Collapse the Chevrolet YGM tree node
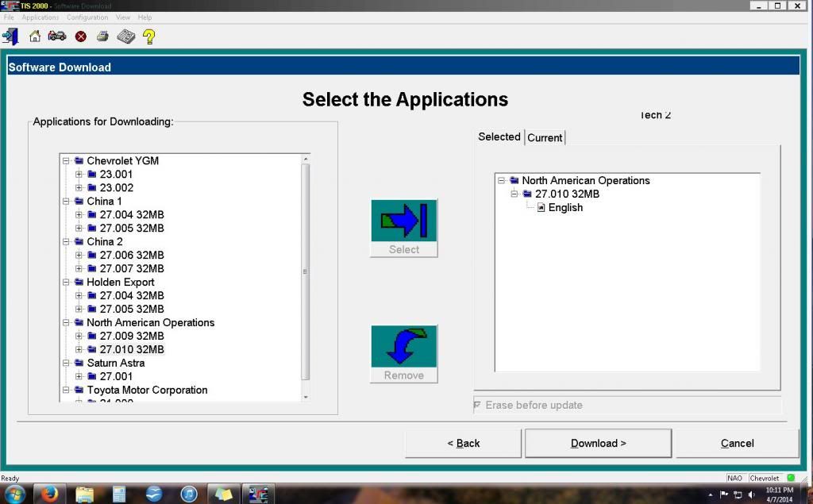 coord(67,160)
